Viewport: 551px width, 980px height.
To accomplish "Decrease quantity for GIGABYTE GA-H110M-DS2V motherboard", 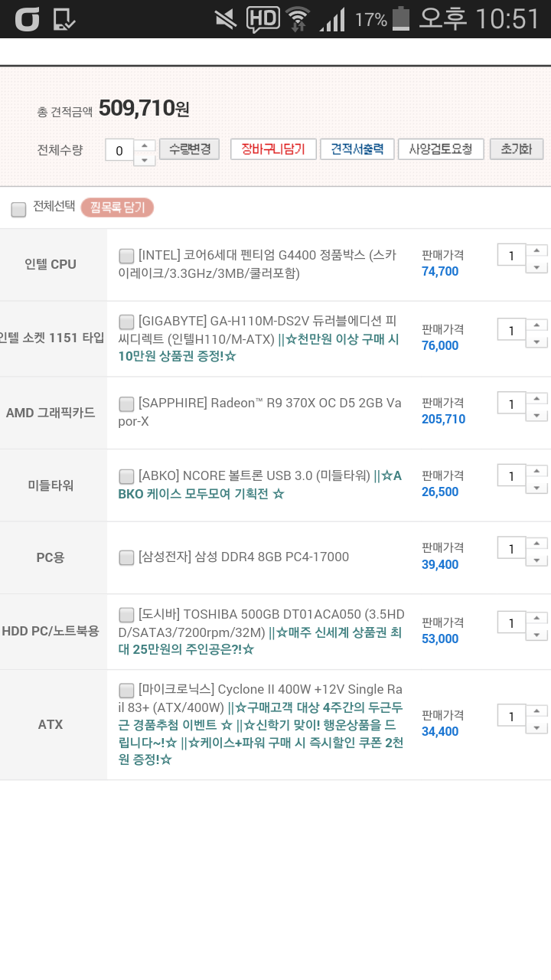I will pos(536,341).
